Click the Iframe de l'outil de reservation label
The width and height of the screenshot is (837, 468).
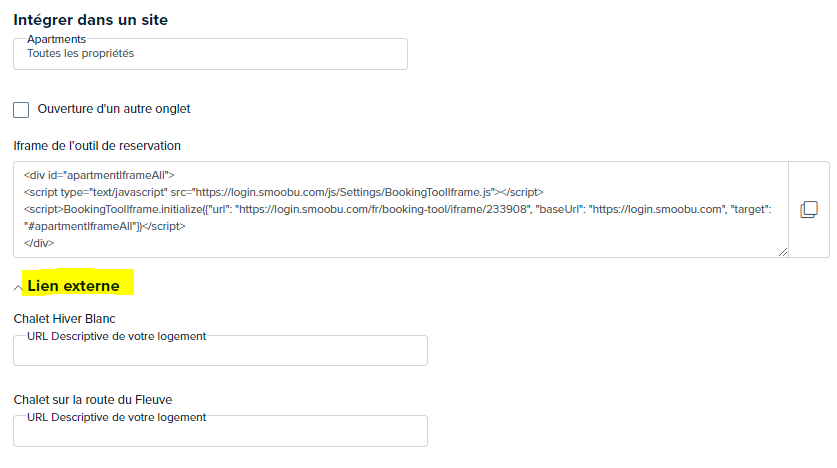click(97, 146)
